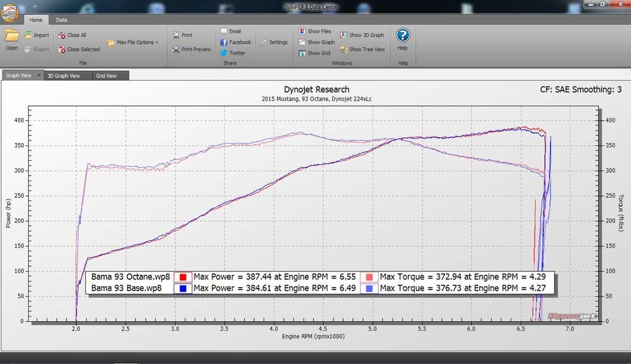The height and width of the screenshot is (364, 631).
Task: Click Show Tree View icon
Action: pyautogui.click(x=344, y=49)
